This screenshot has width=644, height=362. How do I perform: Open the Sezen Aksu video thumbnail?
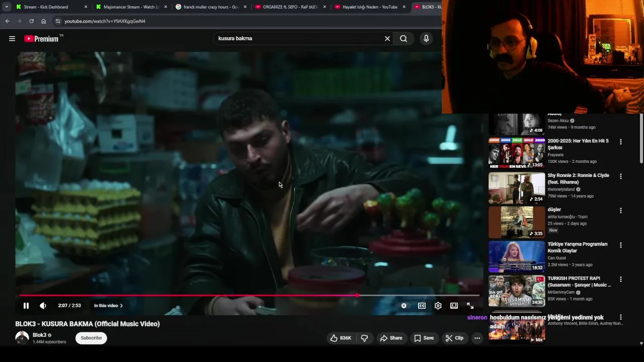517,124
